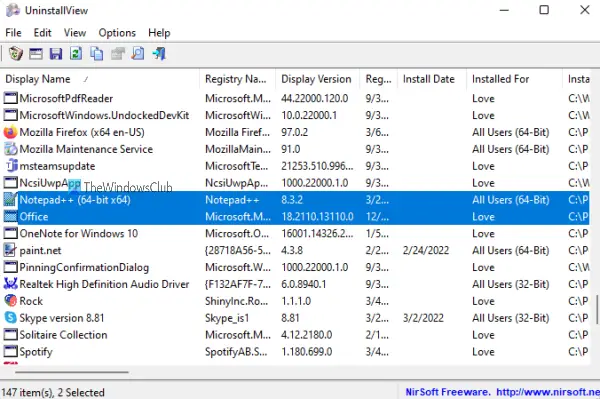Viewport: 600px width, 399px height.
Task: Click the Uninstall Selected Software trash icon
Action: (x=16, y=54)
